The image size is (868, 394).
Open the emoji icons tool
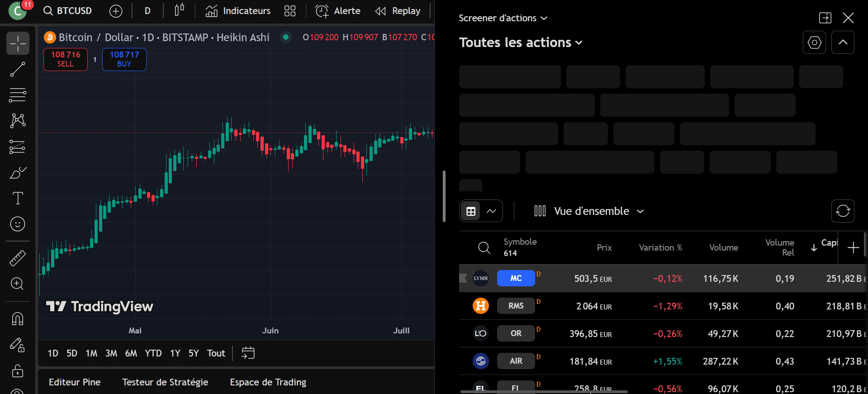pos(18,224)
